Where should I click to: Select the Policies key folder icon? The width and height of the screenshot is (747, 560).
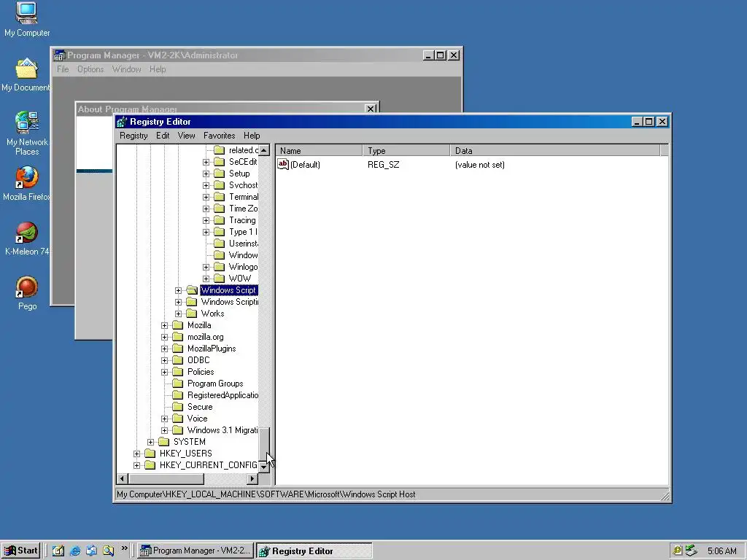click(178, 372)
